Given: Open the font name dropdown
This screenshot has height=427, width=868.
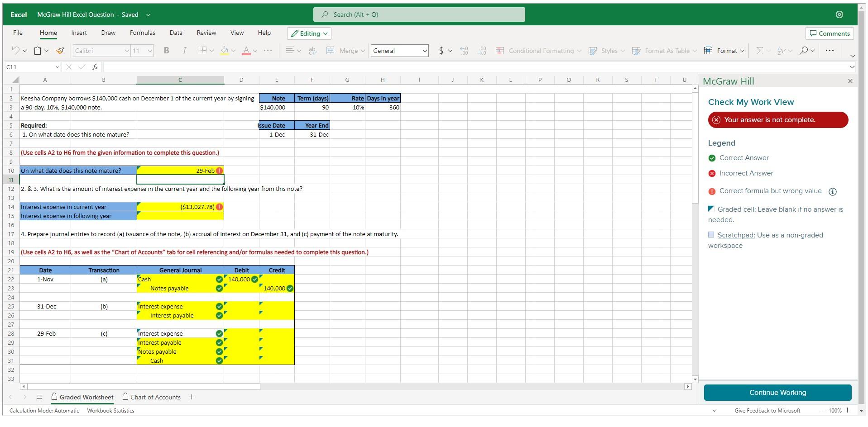Looking at the screenshot, I should [x=127, y=51].
